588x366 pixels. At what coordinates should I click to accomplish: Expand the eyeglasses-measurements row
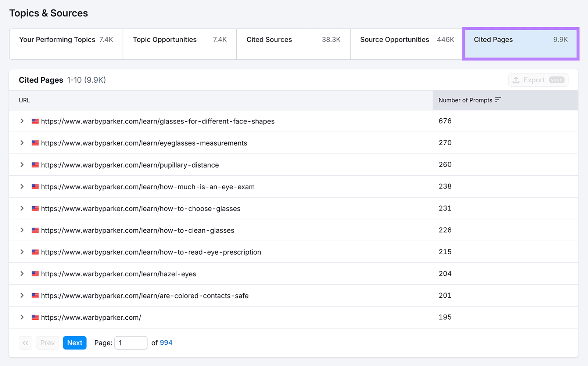pyautogui.click(x=22, y=143)
